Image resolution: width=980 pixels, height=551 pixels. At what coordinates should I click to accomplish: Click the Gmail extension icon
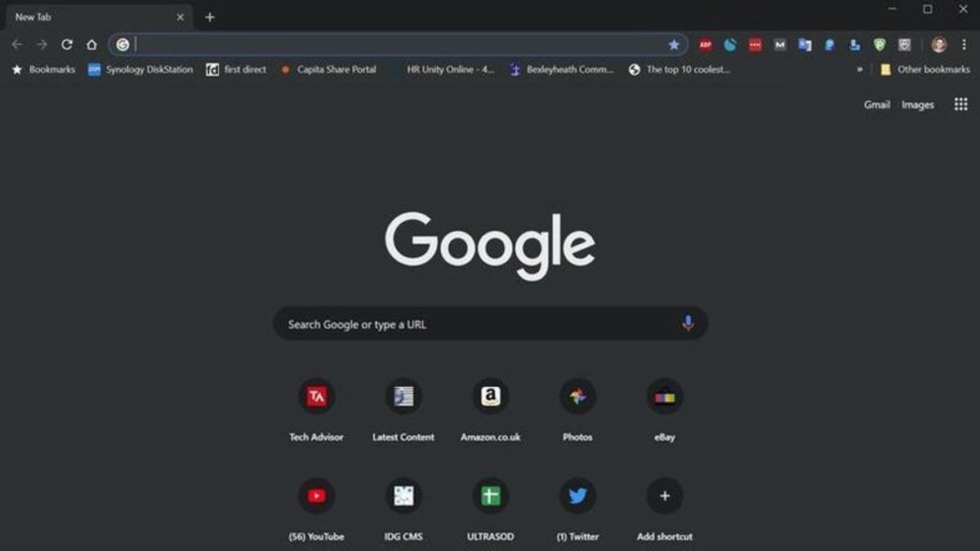point(774,45)
